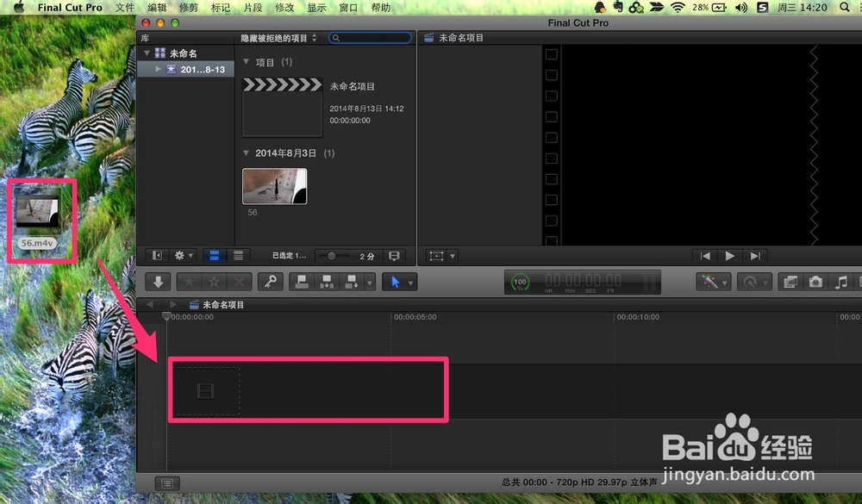Open the 修改 menu
The width and height of the screenshot is (862, 504).
click(x=284, y=7)
